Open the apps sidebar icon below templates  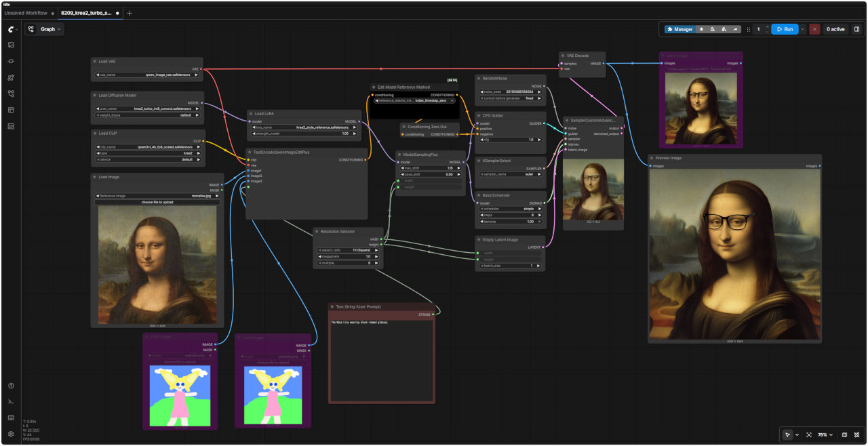pyautogui.click(x=11, y=126)
